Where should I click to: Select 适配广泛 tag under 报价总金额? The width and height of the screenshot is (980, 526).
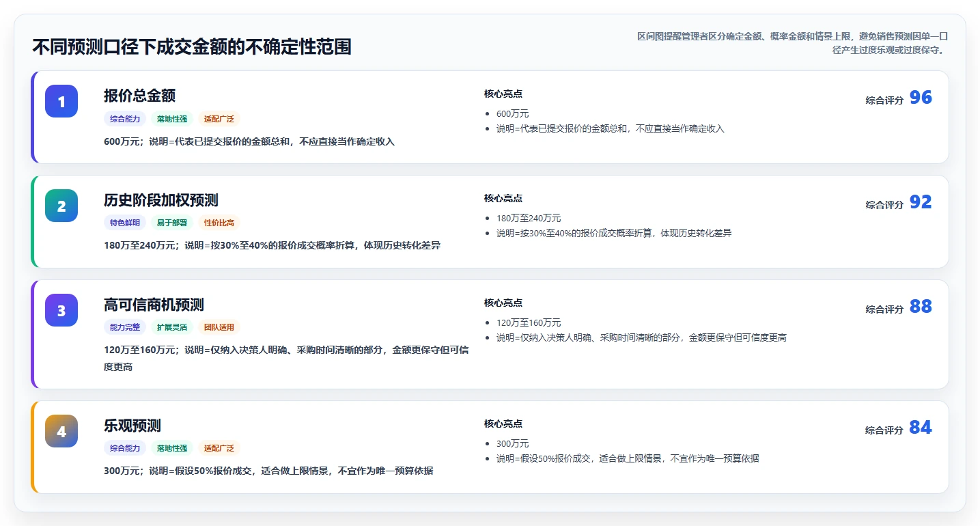pos(219,119)
